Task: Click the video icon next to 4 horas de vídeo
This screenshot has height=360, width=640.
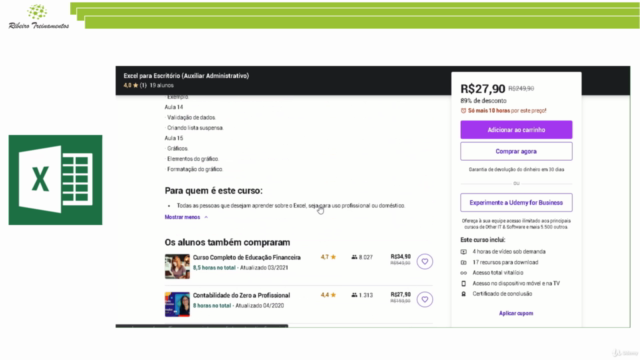Action: tap(463, 252)
